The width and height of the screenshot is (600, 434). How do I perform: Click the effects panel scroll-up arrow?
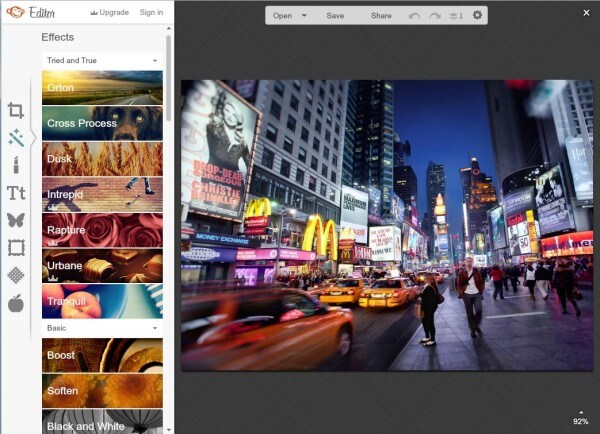[x=169, y=29]
